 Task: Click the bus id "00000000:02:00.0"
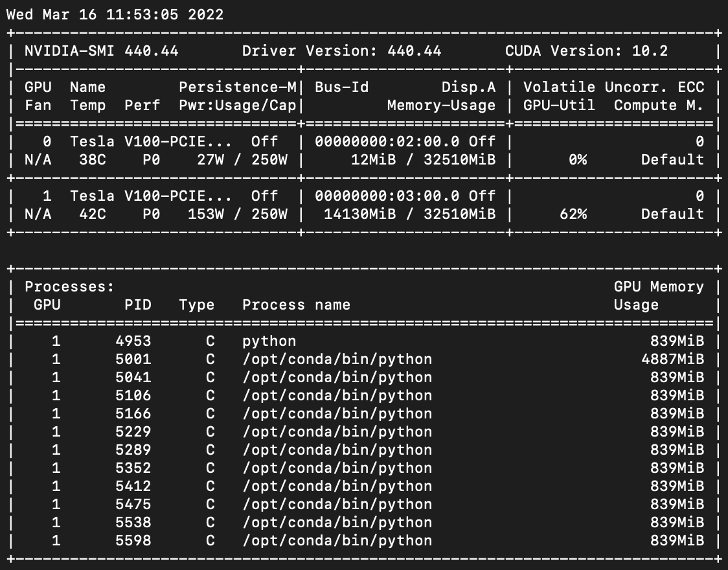(387, 142)
